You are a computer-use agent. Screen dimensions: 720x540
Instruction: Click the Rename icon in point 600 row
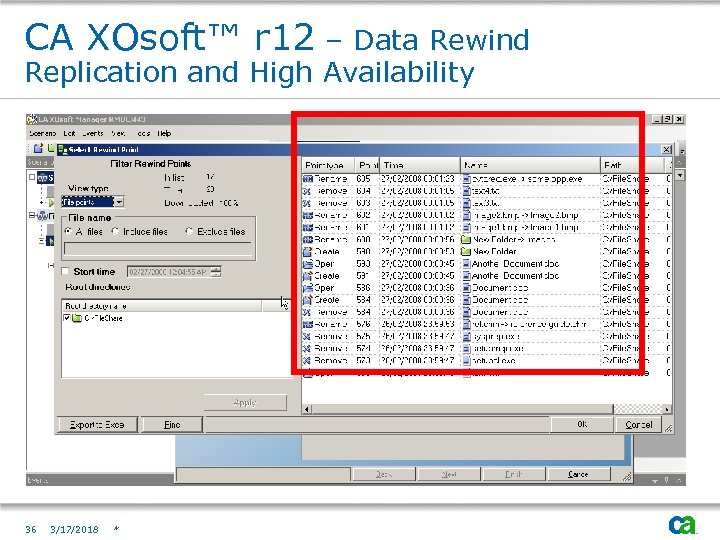click(308, 239)
